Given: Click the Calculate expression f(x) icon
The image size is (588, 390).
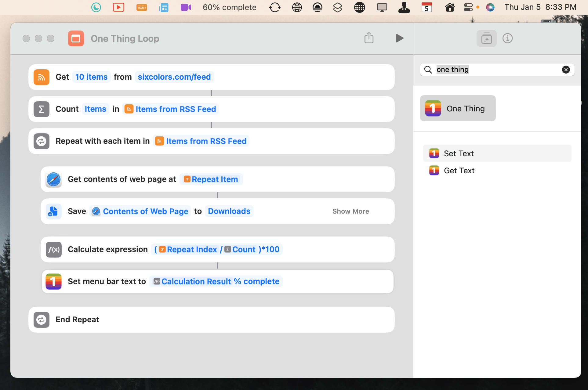Looking at the screenshot, I should pos(54,249).
